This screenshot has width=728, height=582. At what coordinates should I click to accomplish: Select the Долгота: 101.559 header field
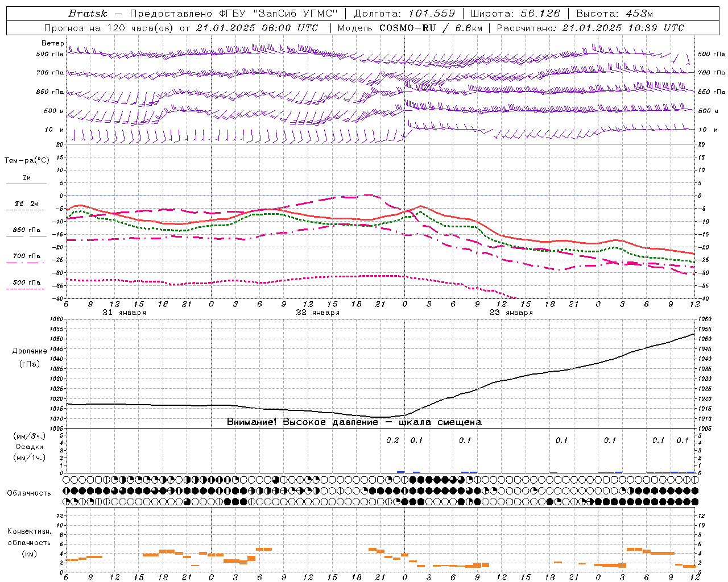tap(404, 14)
